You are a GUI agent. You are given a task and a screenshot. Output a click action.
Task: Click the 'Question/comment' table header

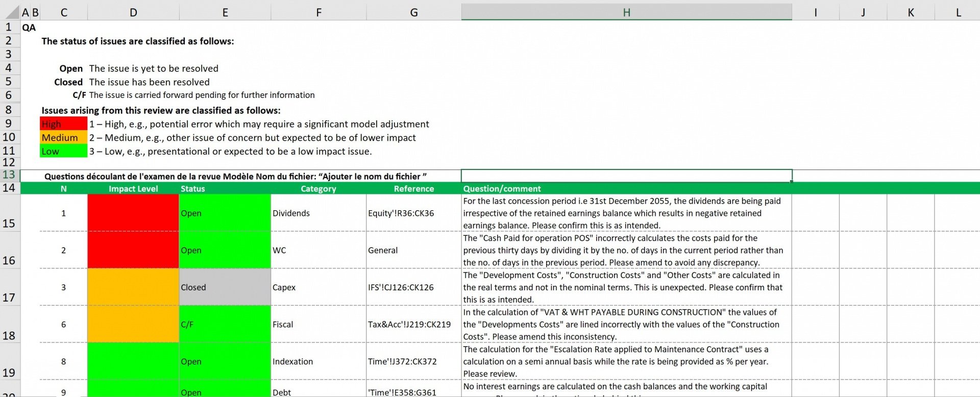click(626, 188)
